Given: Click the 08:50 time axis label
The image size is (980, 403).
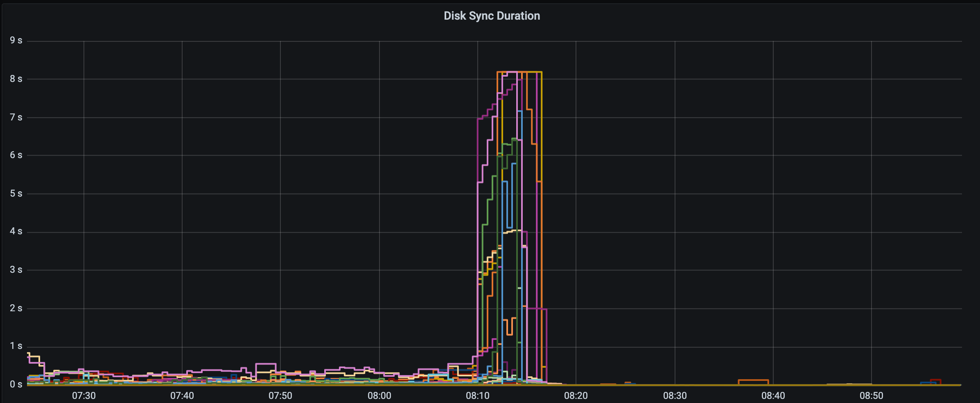Looking at the screenshot, I should [x=872, y=396].
